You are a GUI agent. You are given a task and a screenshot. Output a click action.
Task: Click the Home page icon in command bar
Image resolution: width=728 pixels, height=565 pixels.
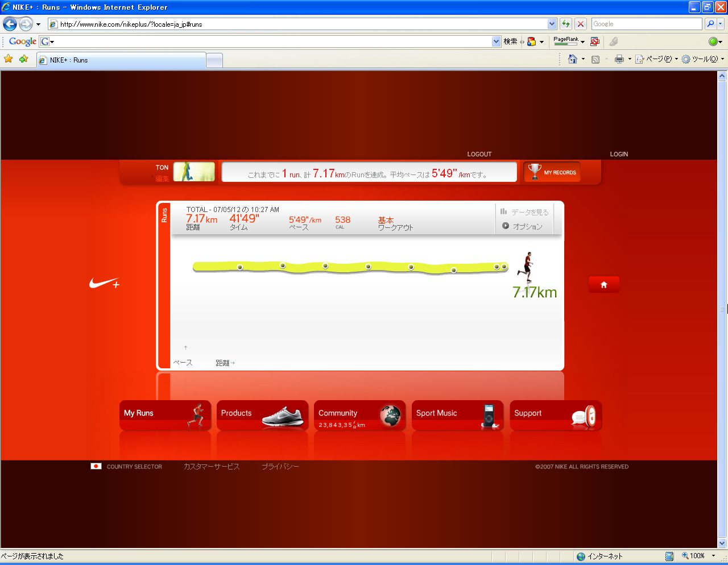click(x=573, y=59)
